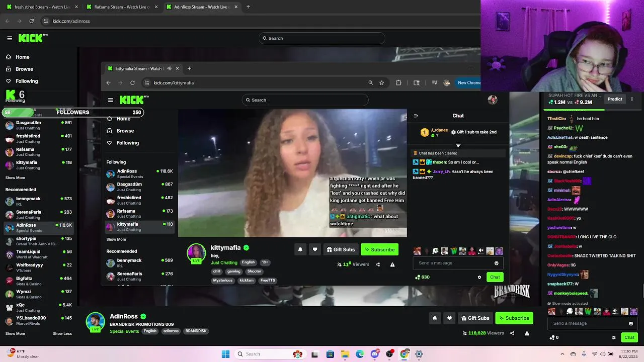Open Windows Start menu
Screen dimensions: 644x362
[x=226, y=354]
